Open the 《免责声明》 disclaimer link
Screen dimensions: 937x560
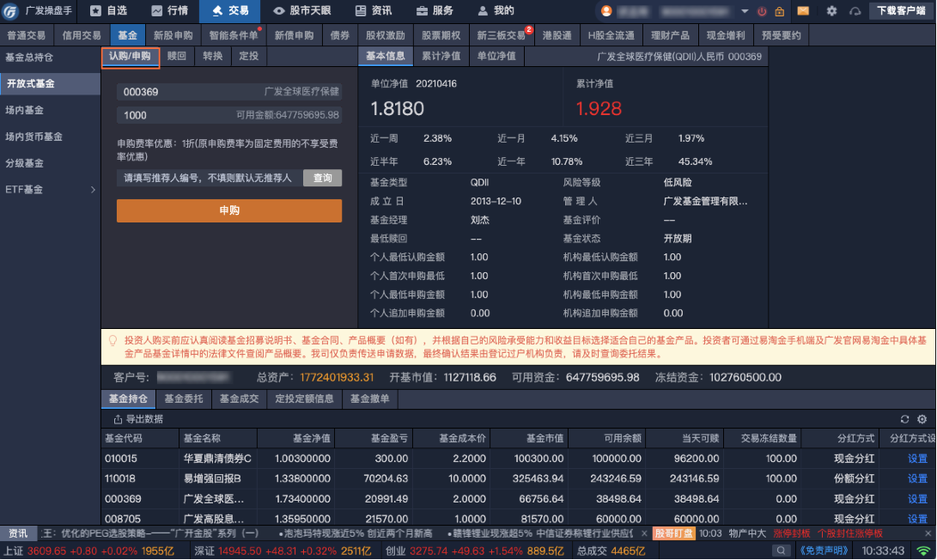(x=824, y=551)
